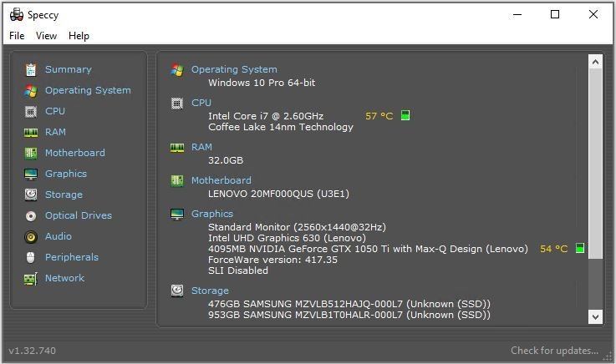
Task: Click the Peripherals mouse icon in sidebar
Action: click(31, 257)
